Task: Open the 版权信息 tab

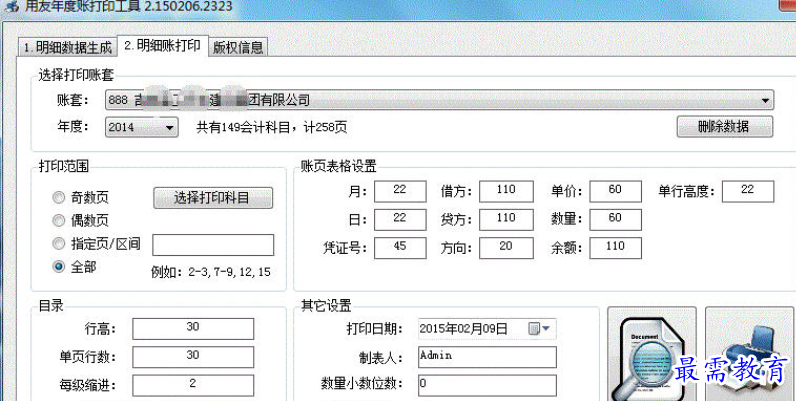Action: pyautogui.click(x=238, y=48)
